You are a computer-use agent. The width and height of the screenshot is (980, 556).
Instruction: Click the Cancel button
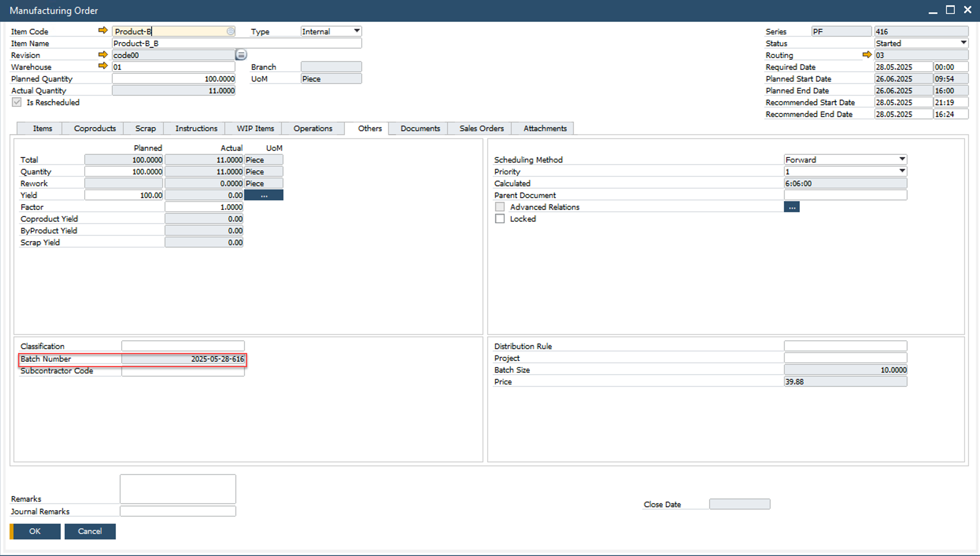coord(90,531)
